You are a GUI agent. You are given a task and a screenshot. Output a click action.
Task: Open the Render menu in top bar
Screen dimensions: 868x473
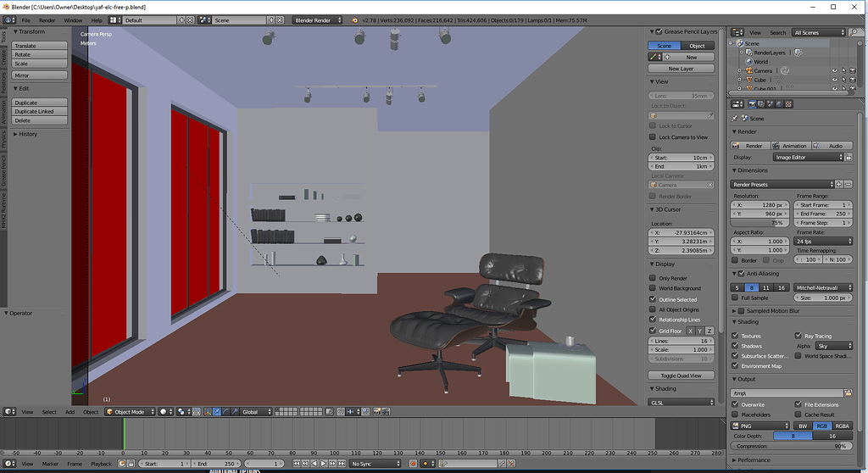tap(47, 20)
